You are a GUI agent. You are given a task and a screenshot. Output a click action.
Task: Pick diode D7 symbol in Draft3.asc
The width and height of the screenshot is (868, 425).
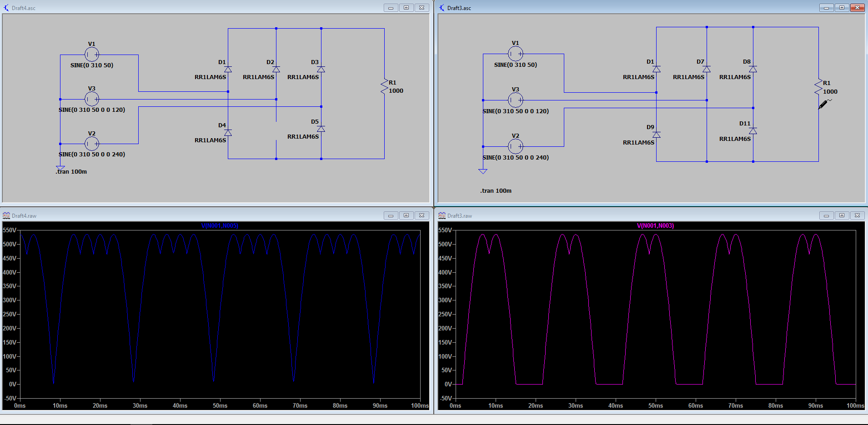(707, 69)
